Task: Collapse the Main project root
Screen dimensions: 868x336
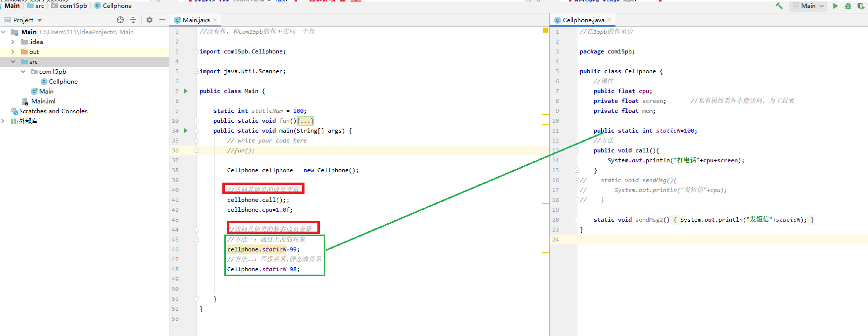Action: click(3, 32)
